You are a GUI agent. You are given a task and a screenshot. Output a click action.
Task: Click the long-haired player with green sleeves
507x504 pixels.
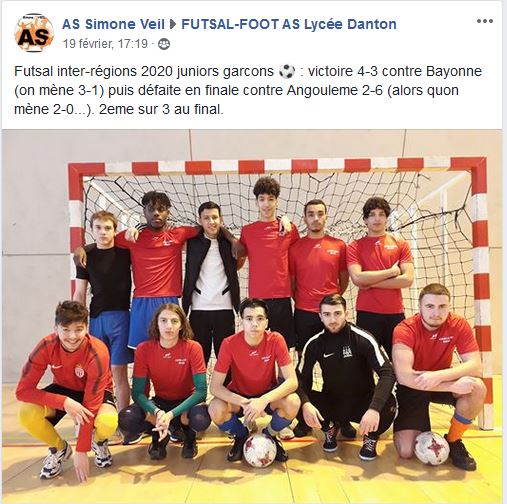168,380
